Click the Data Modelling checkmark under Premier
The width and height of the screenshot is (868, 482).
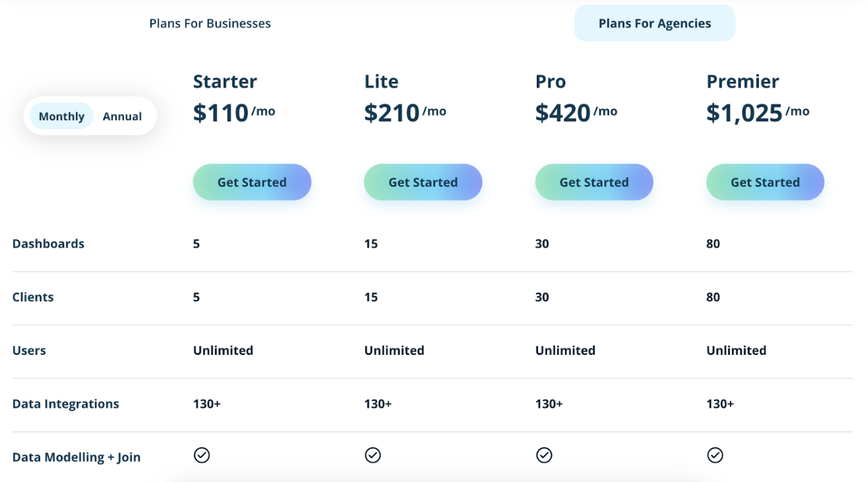point(715,455)
